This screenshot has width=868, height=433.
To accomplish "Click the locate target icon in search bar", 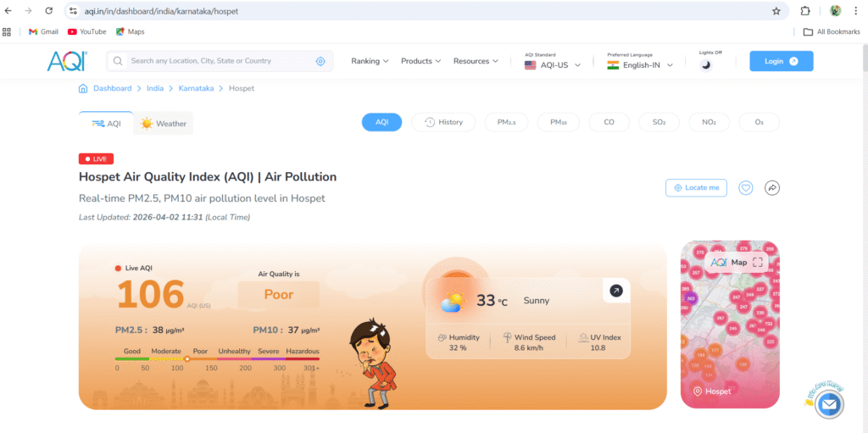I will click(320, 61).
